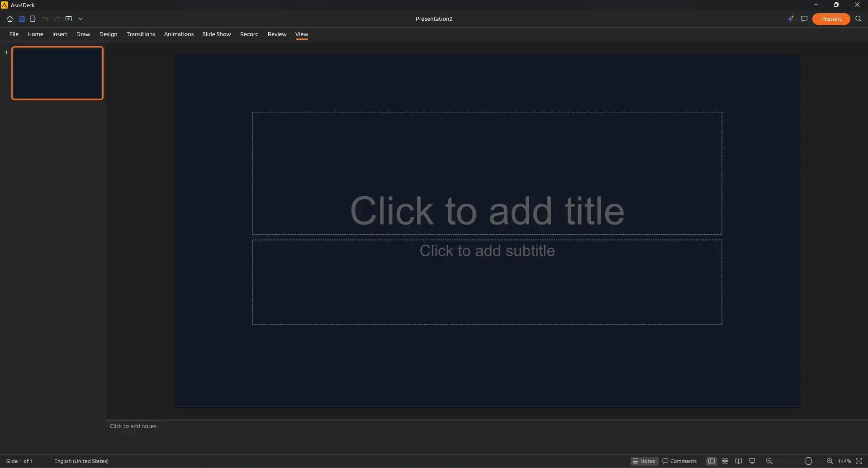Minimize the Aso4Deck window
The image size is (868, 468).
pos(816,5)
